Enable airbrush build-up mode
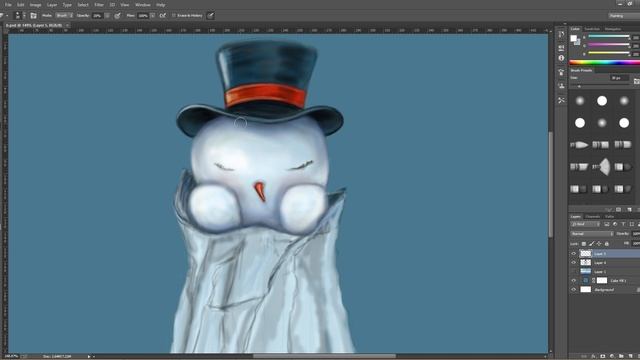The height and width of the screenshot is (360, 640). (162, 16)
